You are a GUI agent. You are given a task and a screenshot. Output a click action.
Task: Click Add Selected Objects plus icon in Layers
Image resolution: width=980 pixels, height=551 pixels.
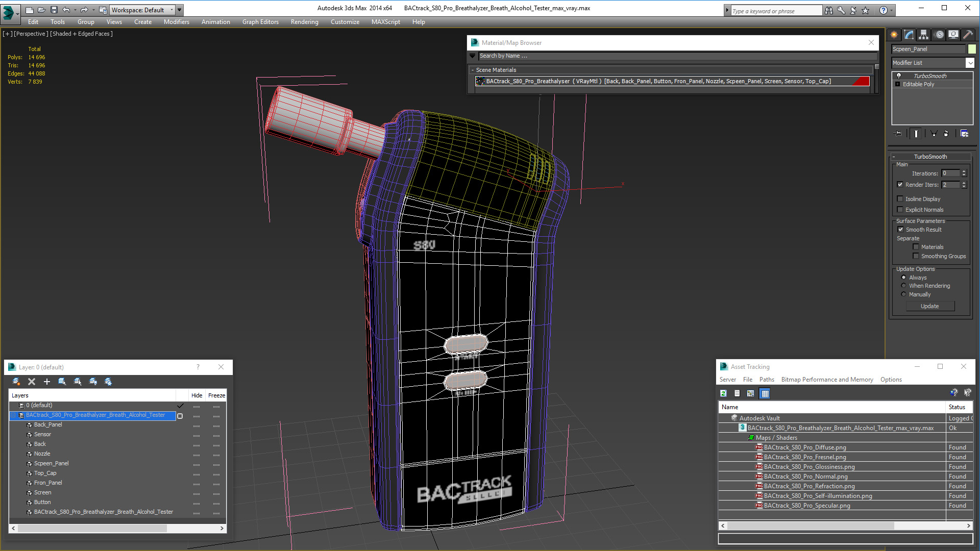[x=47, y=382]
